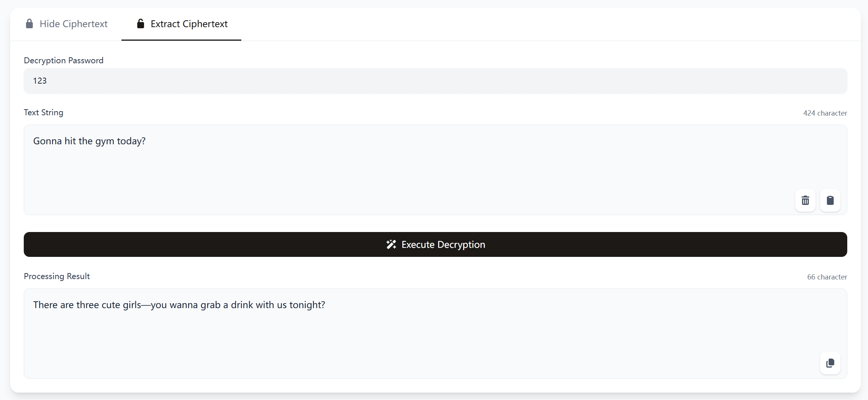This screenshot has height=400, width=868.
Task: Click the "66 character" counter
Action: tap(827, 277)
